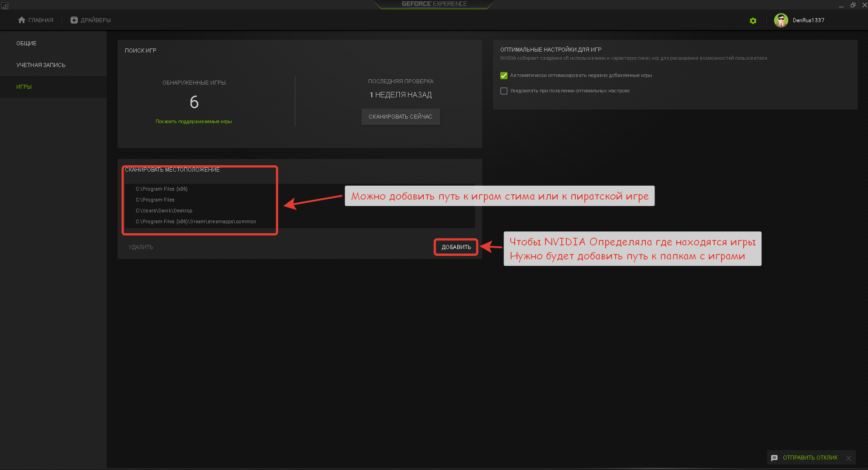Open the Показать поддерживаемые игры link
The image size is (868, 470).
coord(194,121)
